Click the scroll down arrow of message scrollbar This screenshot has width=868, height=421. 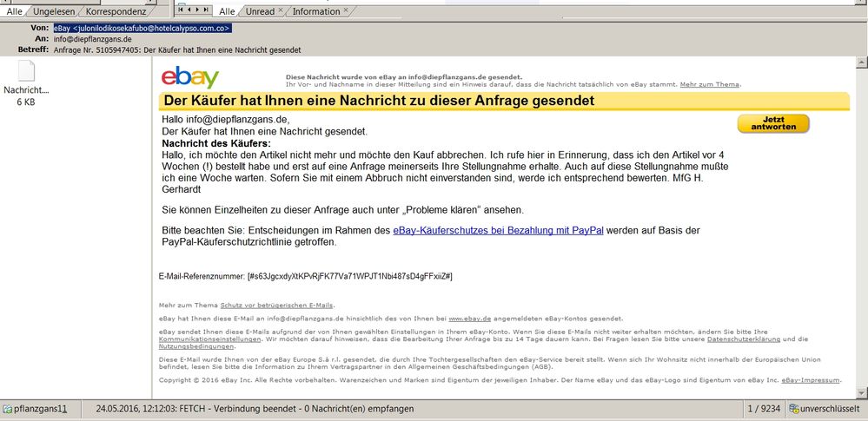point(861,392)
